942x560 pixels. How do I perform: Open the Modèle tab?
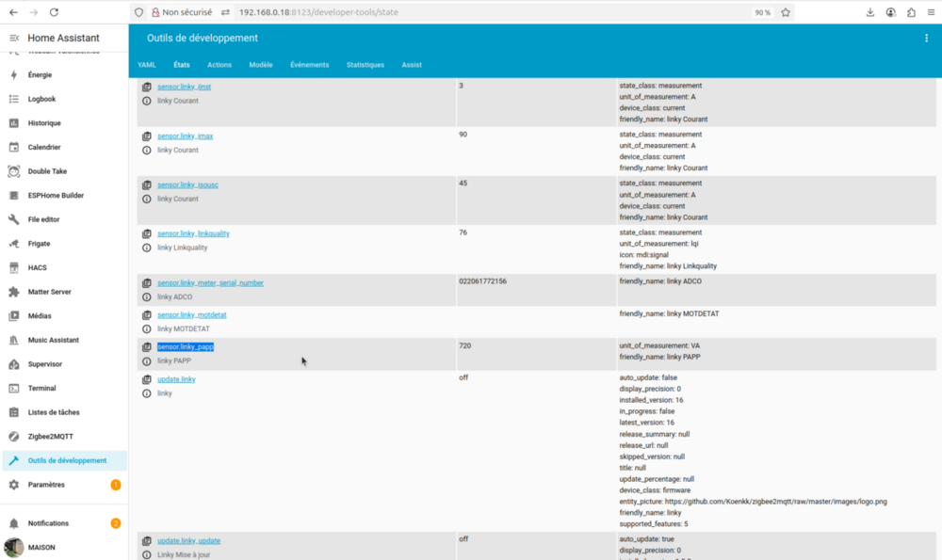click(261, 65)
